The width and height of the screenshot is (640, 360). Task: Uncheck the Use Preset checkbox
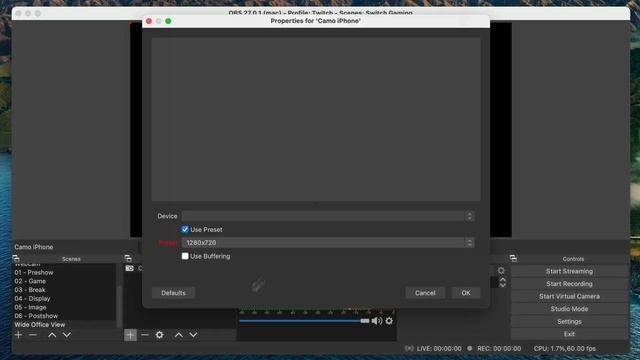[x=185, y=229]
